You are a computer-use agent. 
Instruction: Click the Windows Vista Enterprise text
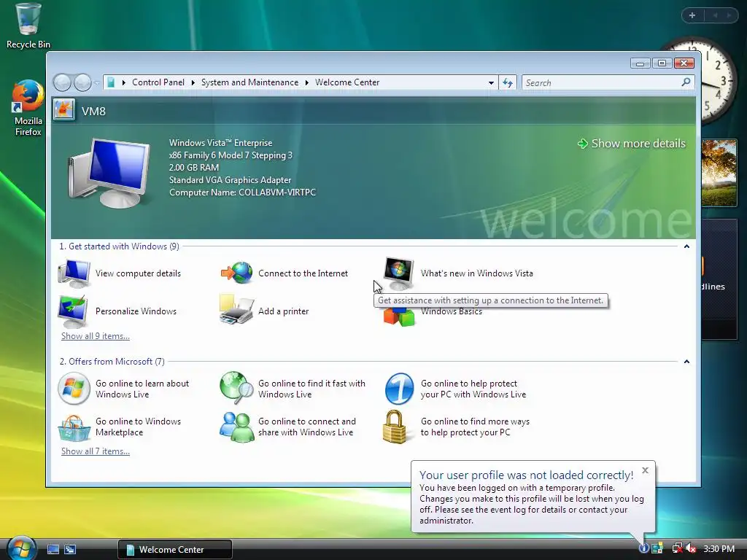click(220, 143)
